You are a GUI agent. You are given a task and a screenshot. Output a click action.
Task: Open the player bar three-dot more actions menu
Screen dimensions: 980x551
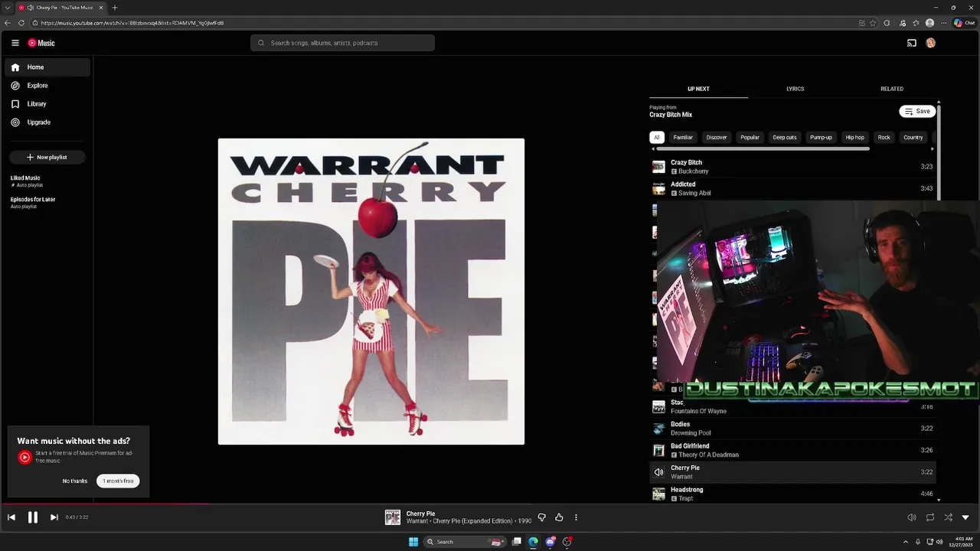[x=576, y=517]
